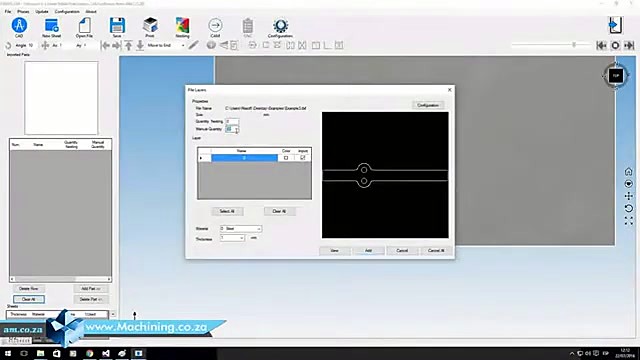Viewport: 640px width, 360px height.
Task: Open the CAD module icon
Action: click(19, 25)
